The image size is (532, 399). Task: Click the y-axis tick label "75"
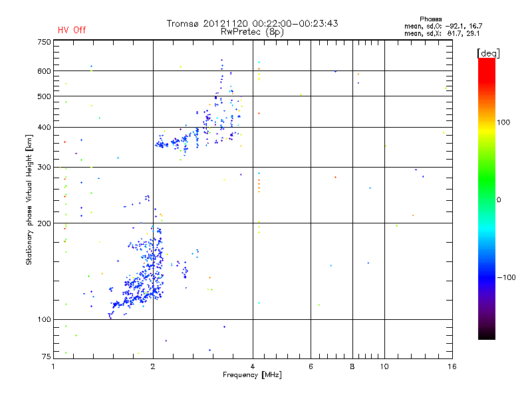click(47, 356)
